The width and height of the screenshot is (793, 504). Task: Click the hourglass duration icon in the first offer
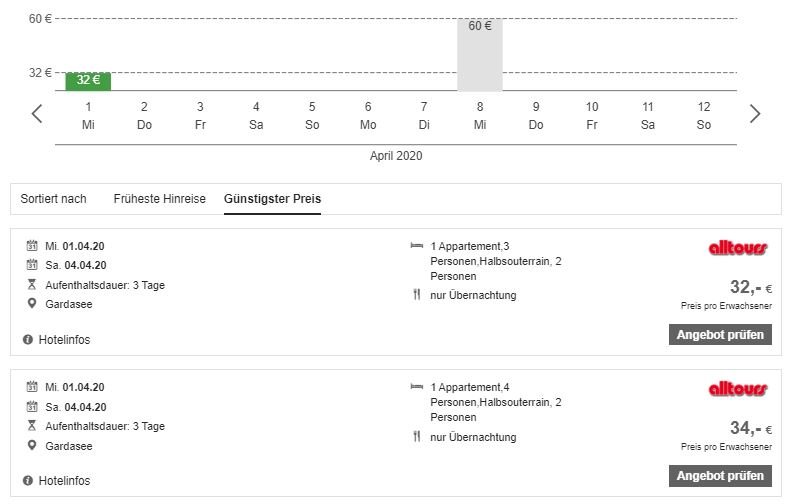[32, 285]
